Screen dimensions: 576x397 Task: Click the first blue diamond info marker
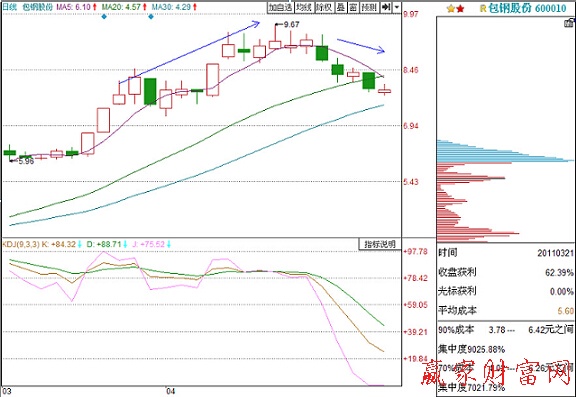click(x=104, y=16)
